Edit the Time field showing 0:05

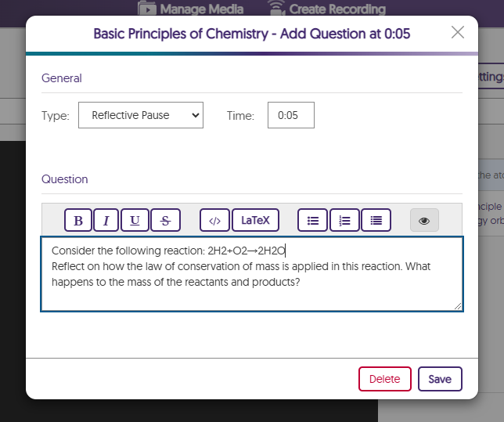(291, 115)
